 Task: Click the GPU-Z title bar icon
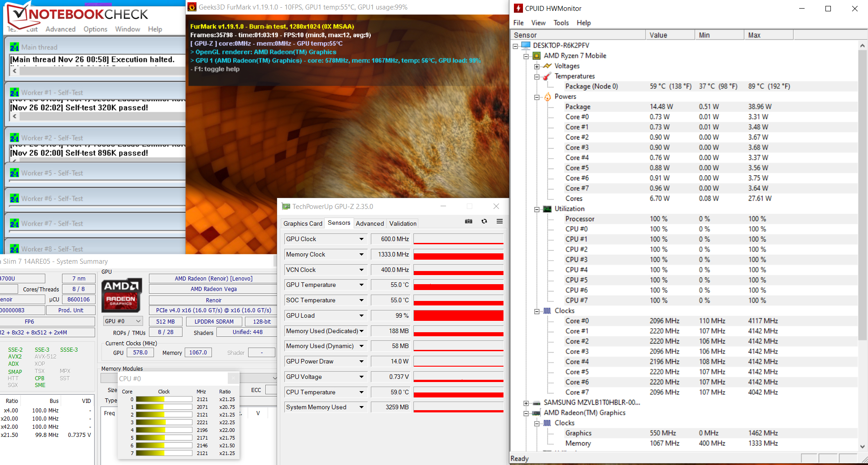286,206
